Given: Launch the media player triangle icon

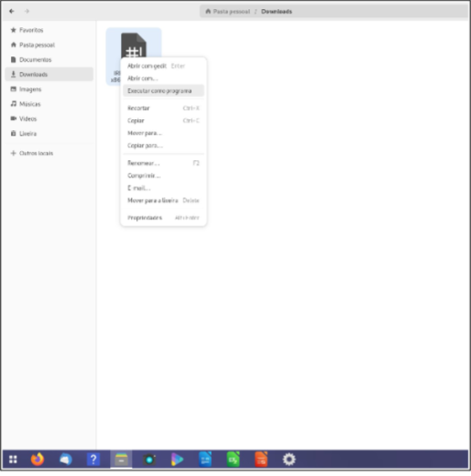Looking at the screenshot, I should [177, 459].
